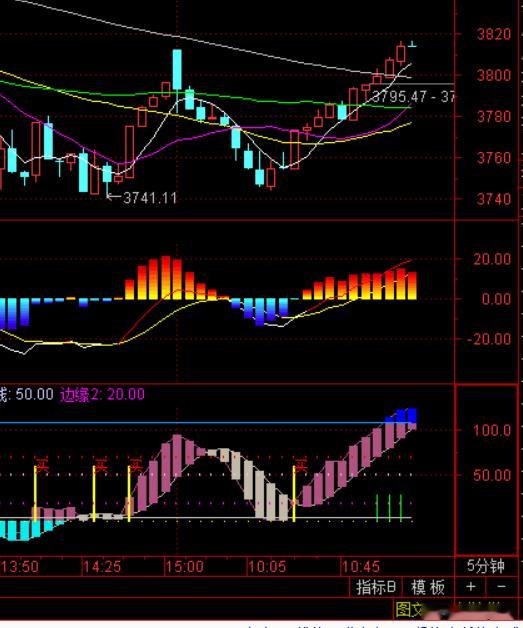Click the 50.00 parameter label beside 边缘2
This screenshot has height=628, width=523.
coord(34,395)
